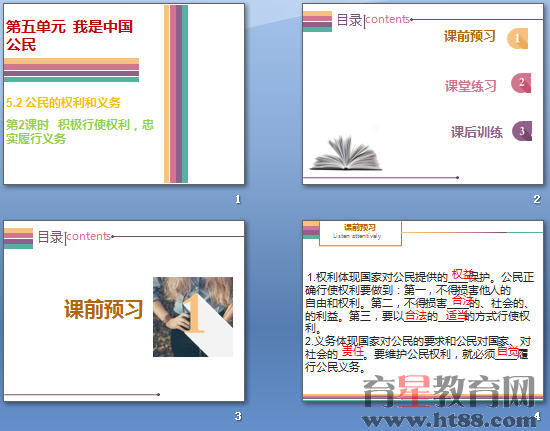Click the 课前预习 Listen attentively tab box
Image resolution: width=550 pixels, height=431 pixels.
tap(360, 233)
